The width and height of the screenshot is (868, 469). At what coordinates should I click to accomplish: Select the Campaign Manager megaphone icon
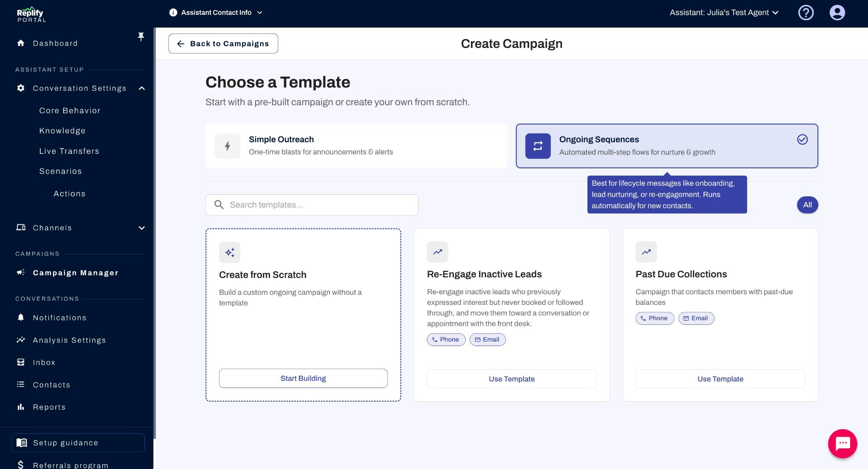pyautogui.click(x=20, y=272)
